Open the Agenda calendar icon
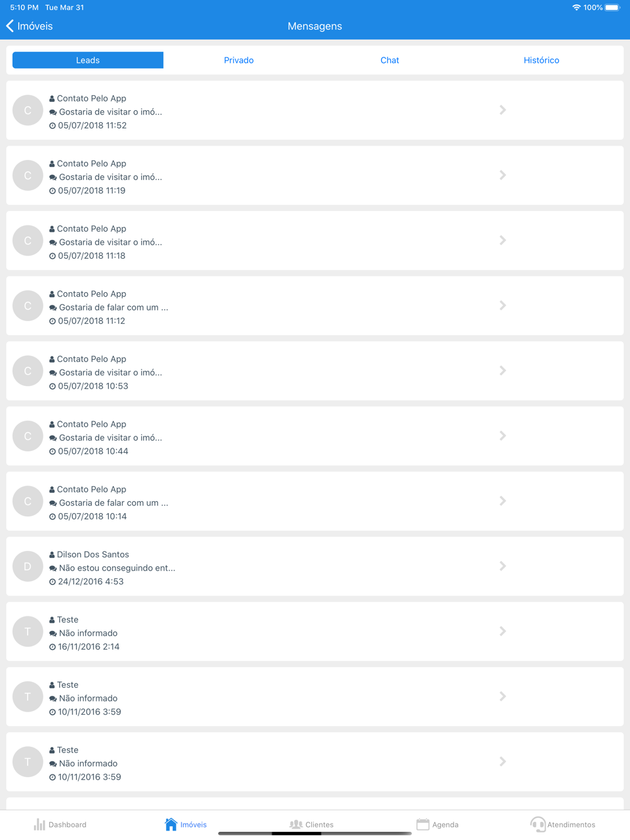 click(x=423, y=824)
